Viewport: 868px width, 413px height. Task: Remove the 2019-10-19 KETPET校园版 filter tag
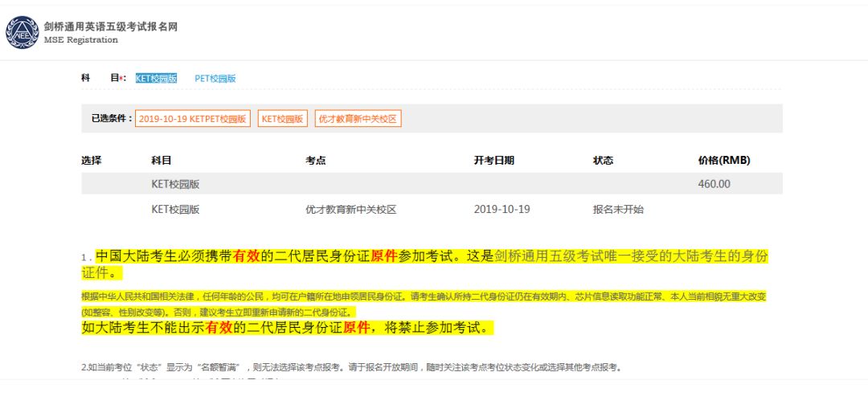[x=193, y=118]
